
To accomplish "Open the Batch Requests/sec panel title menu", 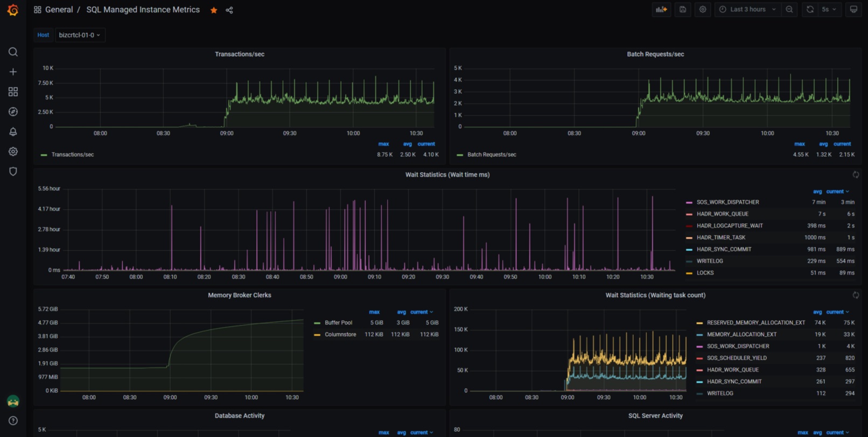I will 655,54.
